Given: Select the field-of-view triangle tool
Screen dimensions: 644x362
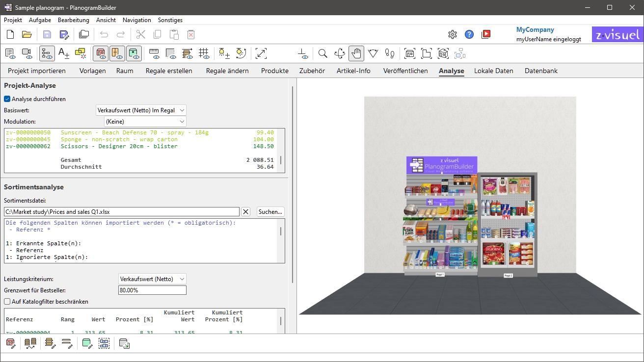Looking at the screenshot, I should click(x=373, y=53).
